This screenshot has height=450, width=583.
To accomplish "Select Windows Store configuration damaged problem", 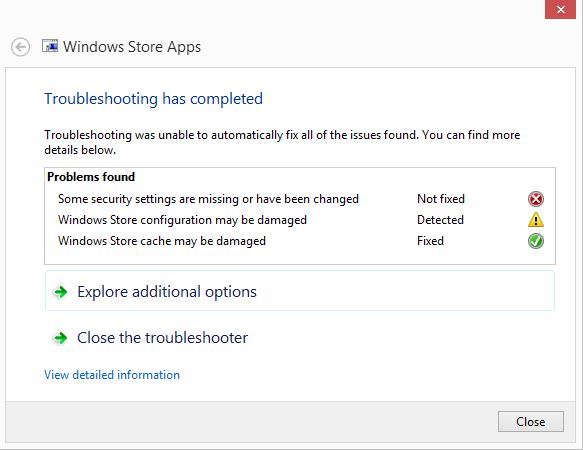I will click(x=182, y=220).
